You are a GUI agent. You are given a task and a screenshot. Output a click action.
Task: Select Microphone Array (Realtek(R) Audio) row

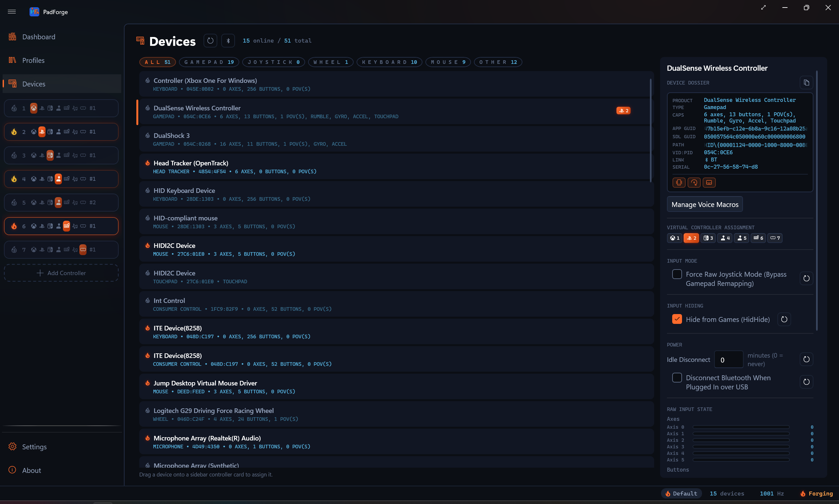[396, 442]
